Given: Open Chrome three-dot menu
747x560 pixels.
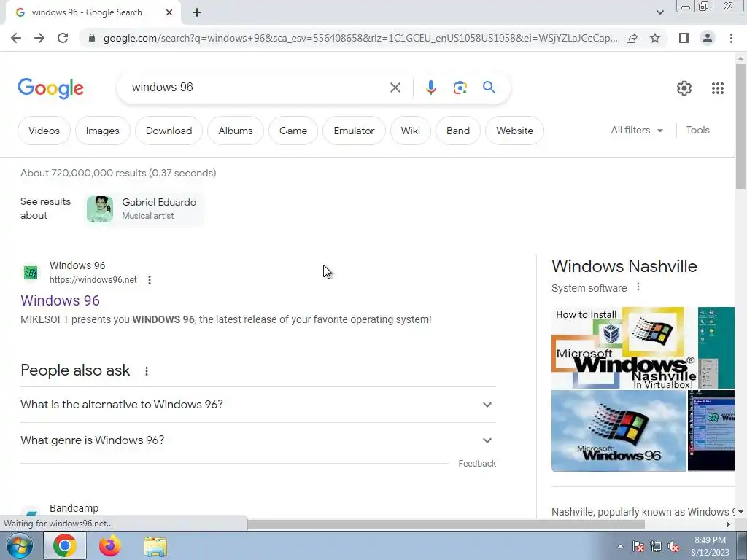Looking at the screenshot, I should (731, 38).
